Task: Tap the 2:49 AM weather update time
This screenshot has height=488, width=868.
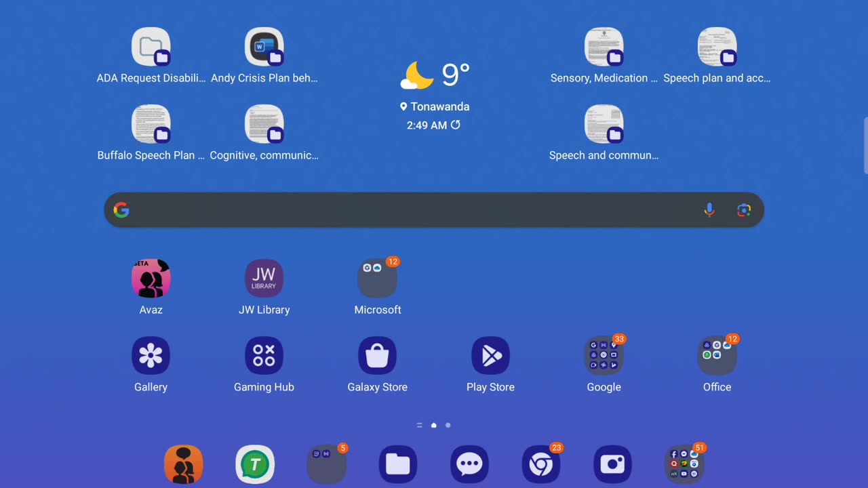Action: point(427,125)
